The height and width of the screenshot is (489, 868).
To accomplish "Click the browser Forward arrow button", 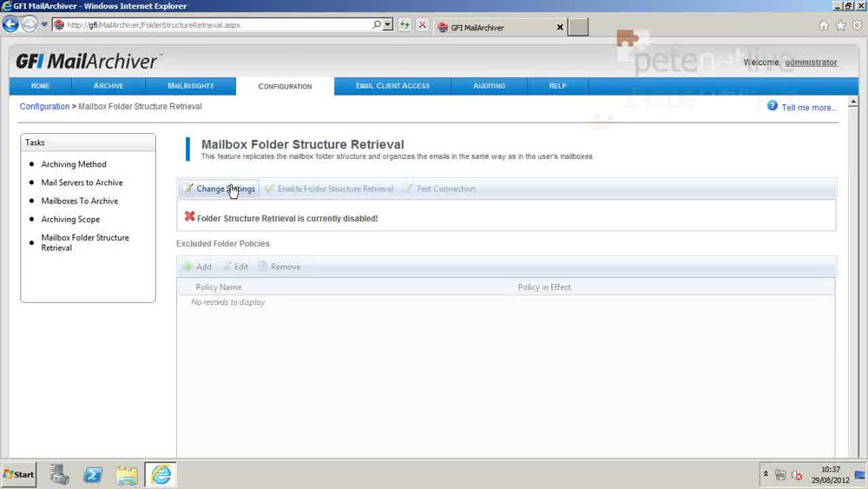I will 30,24.
